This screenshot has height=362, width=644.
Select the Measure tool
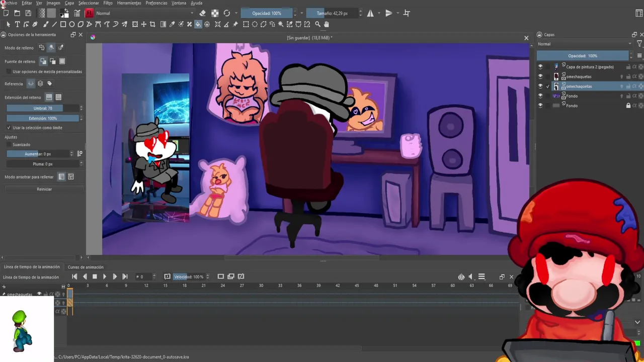(226, 24)
